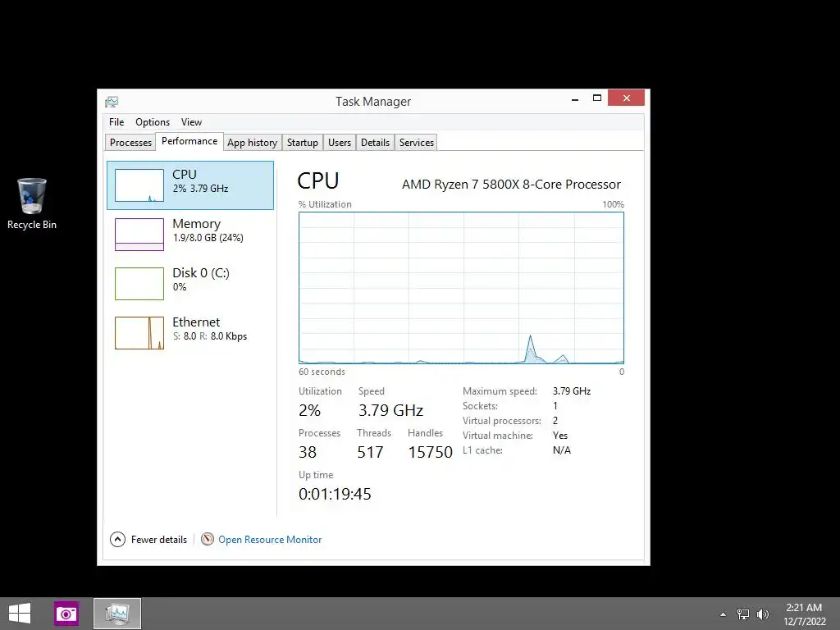Select the Disk 0 (C:) mini graph
The width and height of the screenshot is (840, 630).
coord(139,284)
